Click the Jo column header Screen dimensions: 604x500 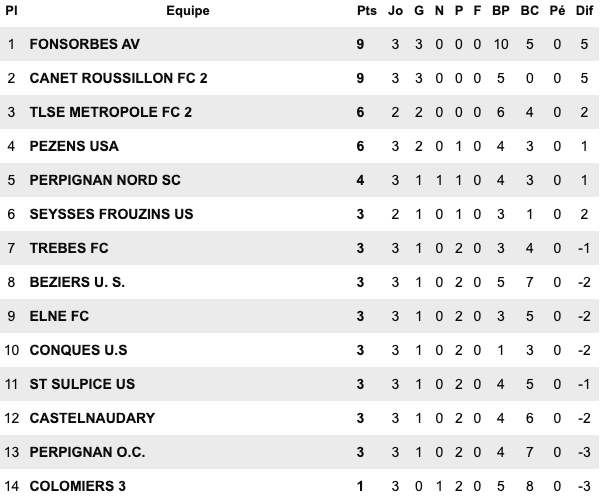point(395,11)
